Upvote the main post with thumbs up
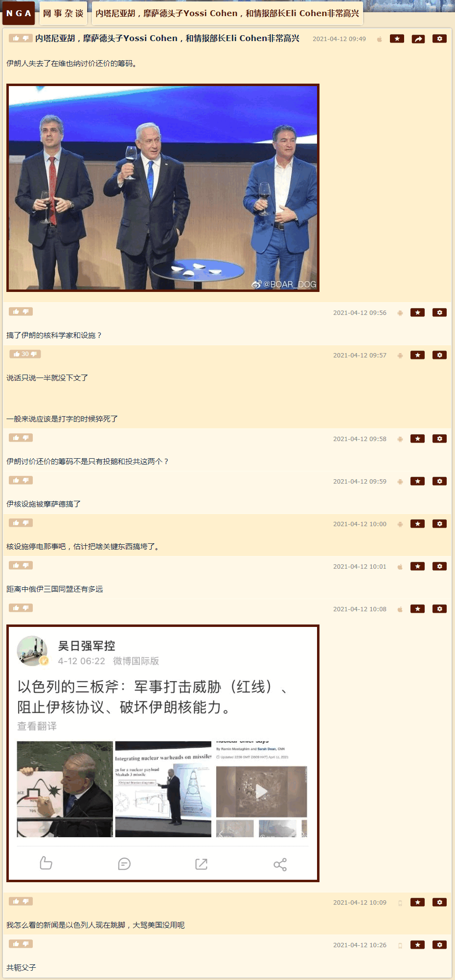This screenshot has width=455, height=980. point(16,38)
